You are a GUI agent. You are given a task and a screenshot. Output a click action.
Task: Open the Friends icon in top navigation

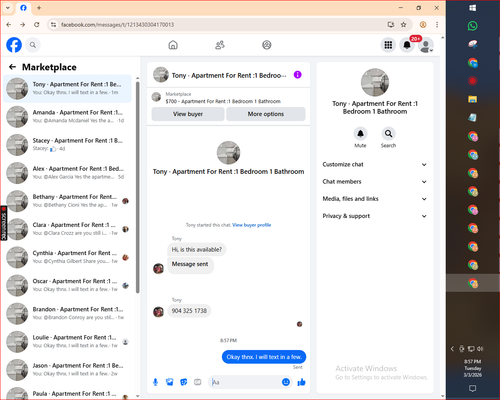coord(220,45)
